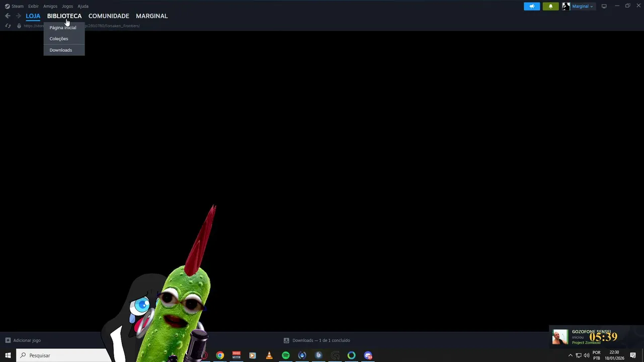Open the Jogos menu
This screenshot has width=644, height=362.
point(67,6)
